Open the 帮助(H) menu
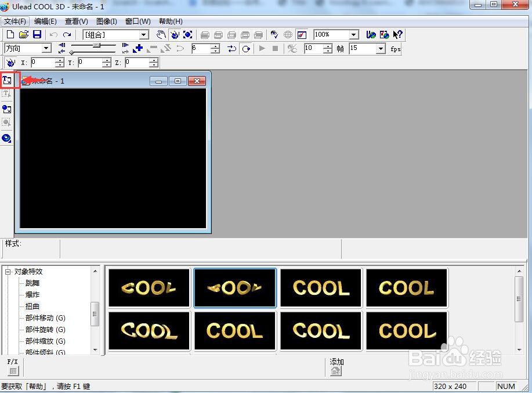Viewport: 532px width, 393px height. point(171,21)
